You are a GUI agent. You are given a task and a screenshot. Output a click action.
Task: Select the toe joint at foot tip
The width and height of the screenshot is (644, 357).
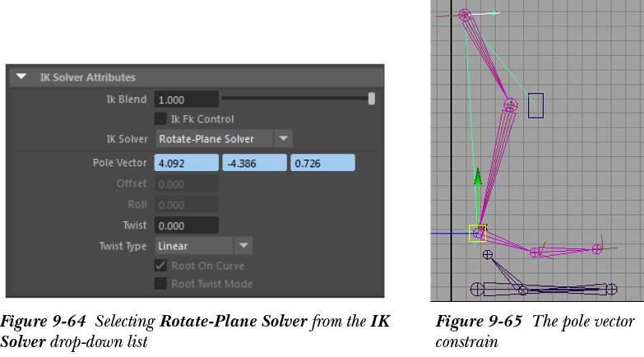597,248
